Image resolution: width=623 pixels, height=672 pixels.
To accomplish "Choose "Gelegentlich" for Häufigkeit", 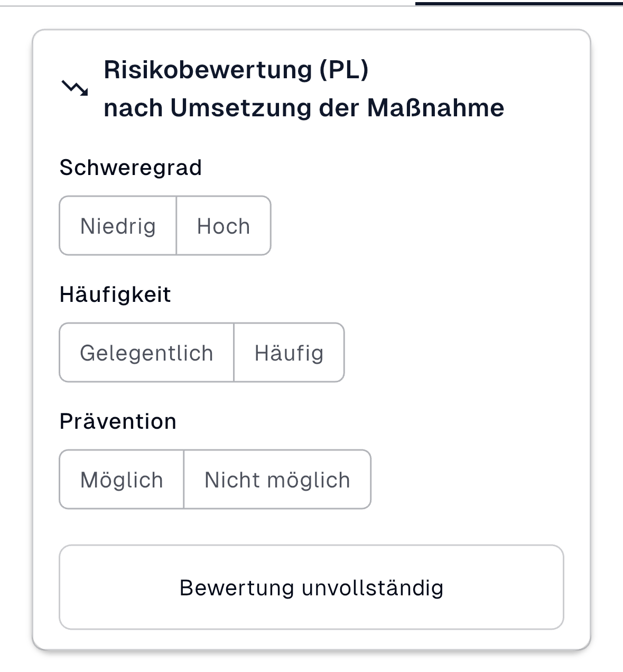I will [x=146, y=353].
